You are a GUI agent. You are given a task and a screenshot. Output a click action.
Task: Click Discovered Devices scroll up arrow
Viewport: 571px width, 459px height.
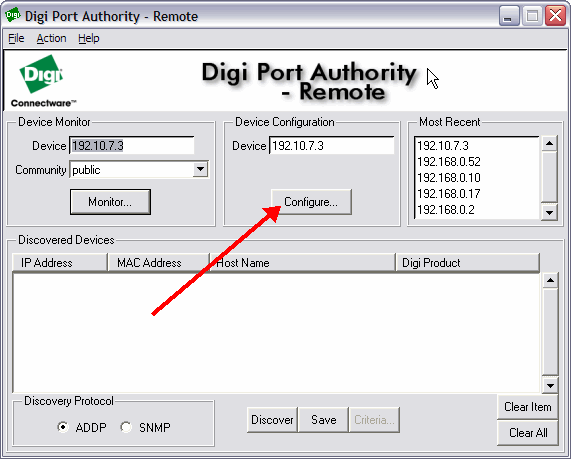tap(550, 280)
